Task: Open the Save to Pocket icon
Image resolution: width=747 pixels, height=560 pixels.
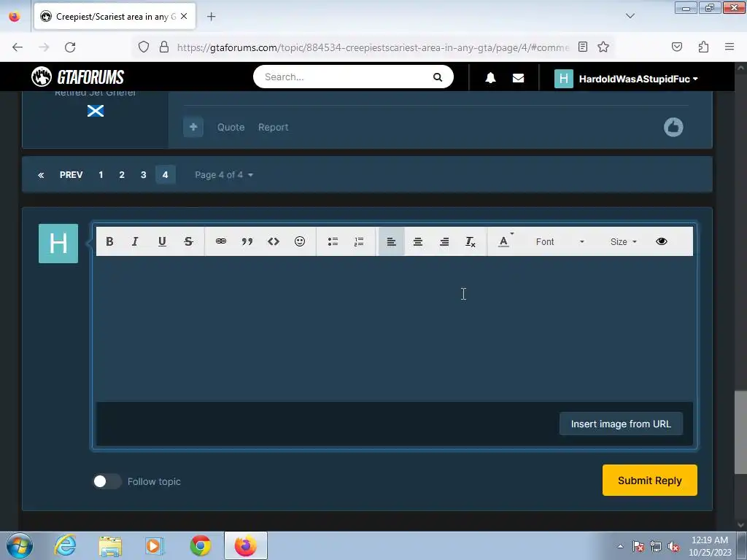Action: coord(677,47)
